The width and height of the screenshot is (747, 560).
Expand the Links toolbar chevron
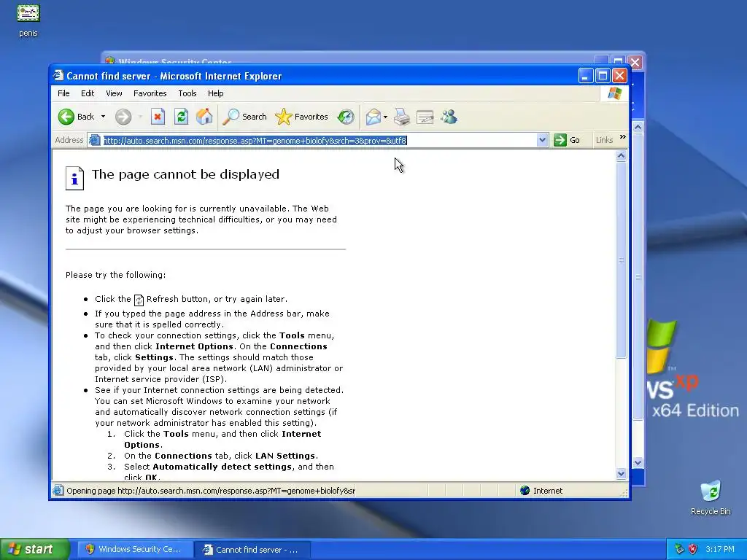point(623,137)
